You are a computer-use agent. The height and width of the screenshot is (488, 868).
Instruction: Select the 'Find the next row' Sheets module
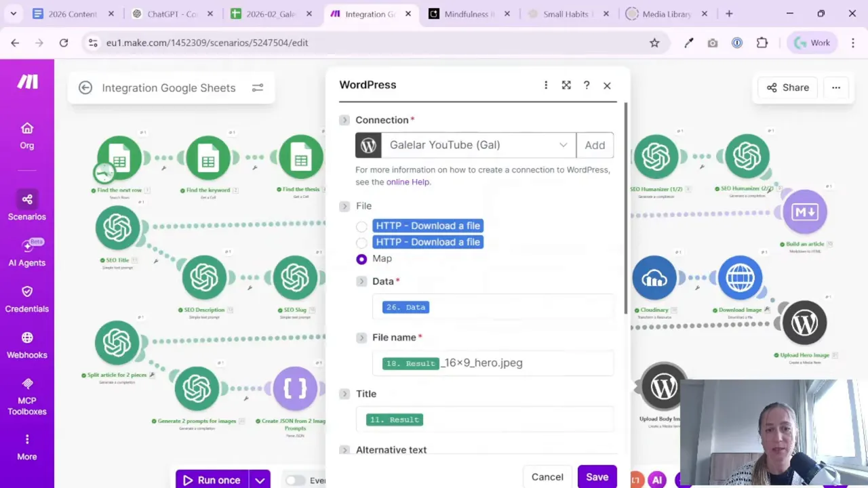tap(119, 158)
